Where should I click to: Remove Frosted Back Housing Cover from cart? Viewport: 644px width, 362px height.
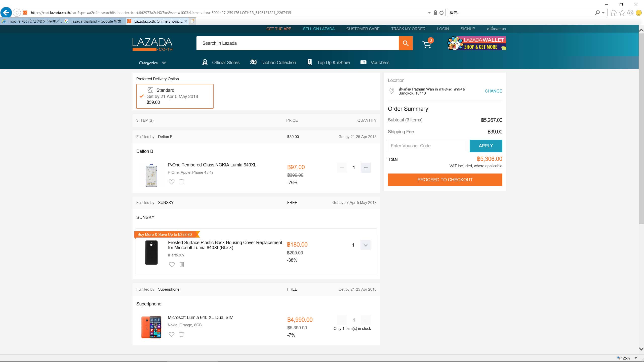(x=182, y=264)
